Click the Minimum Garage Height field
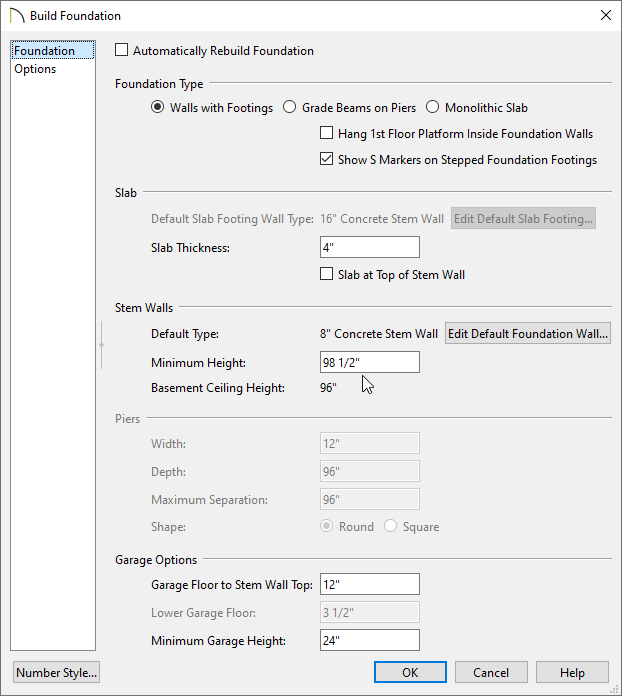The height and width of the screenshot is (696, 622). (x=369, y=640)
